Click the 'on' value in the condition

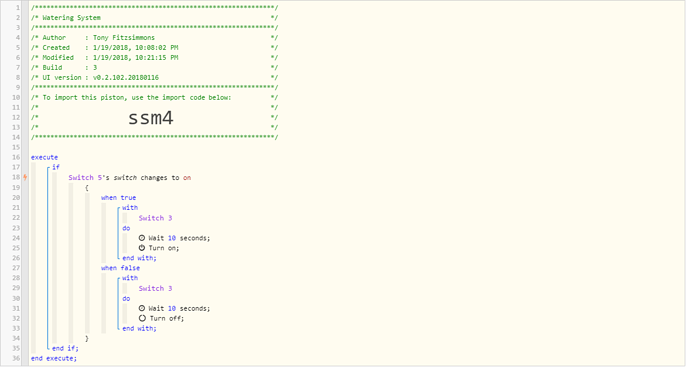click(187, 178)
